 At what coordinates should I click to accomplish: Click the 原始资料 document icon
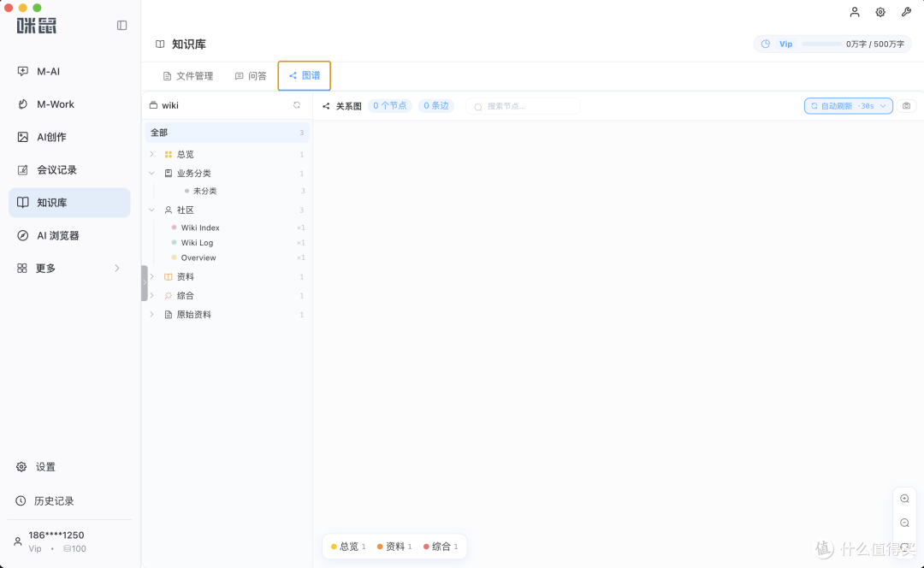pos(169,315)
